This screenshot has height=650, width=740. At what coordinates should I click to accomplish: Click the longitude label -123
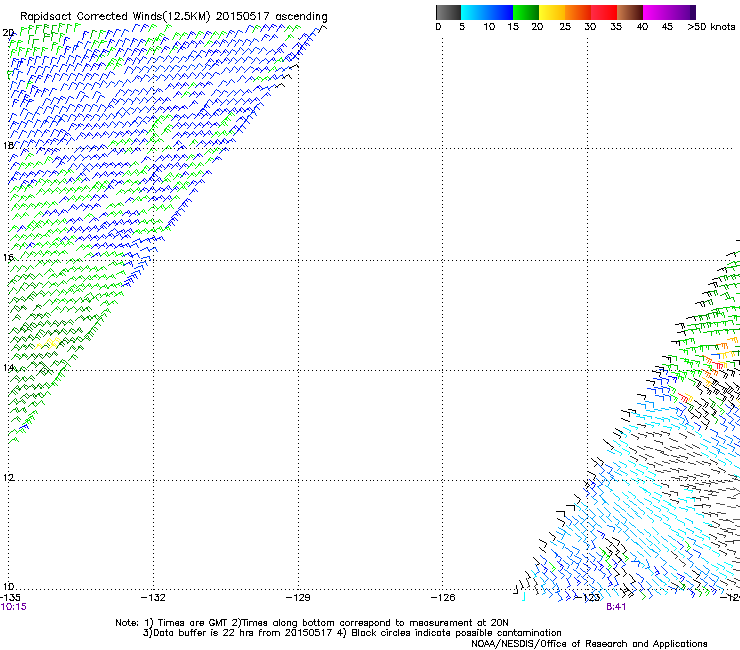click(x=588, y=598)
